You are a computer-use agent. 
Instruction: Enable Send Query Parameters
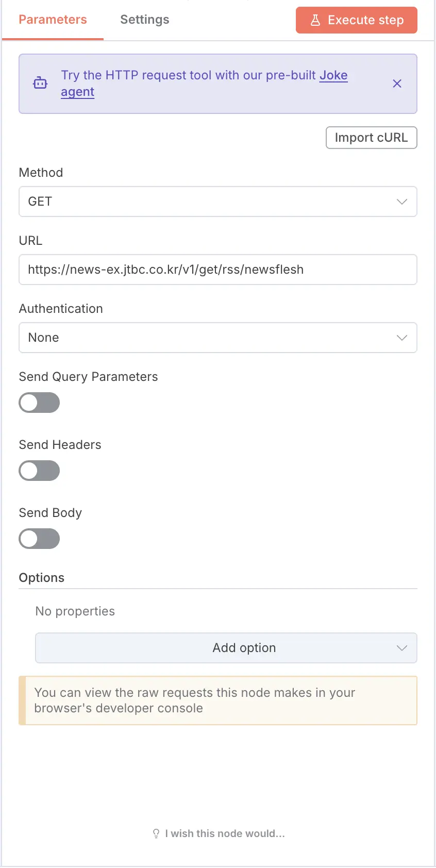[x=39, y=403]
